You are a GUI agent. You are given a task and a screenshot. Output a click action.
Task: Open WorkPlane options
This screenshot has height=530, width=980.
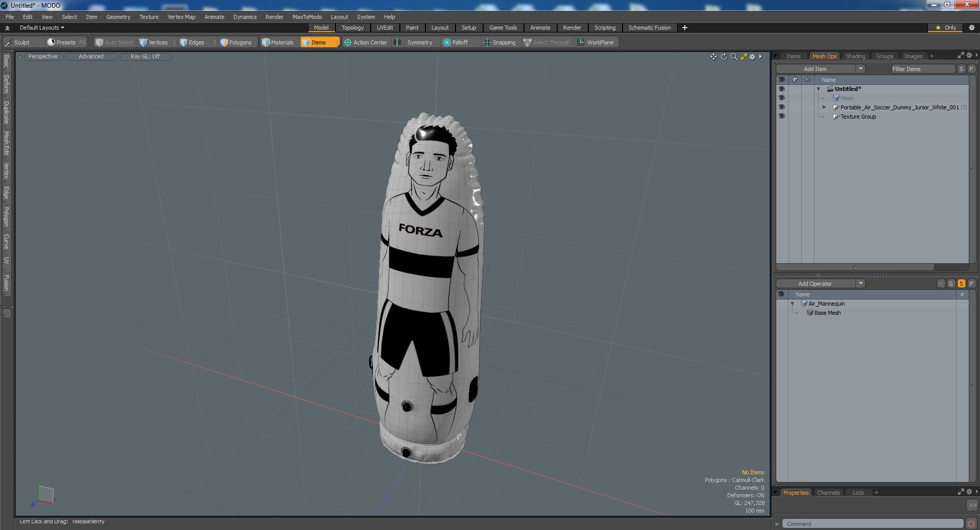596,42
